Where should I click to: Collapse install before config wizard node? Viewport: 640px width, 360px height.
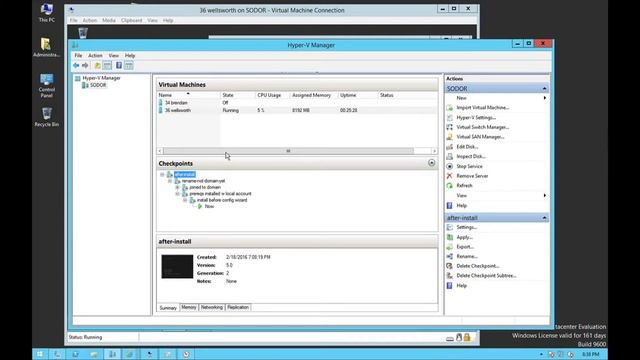(185, 200)
